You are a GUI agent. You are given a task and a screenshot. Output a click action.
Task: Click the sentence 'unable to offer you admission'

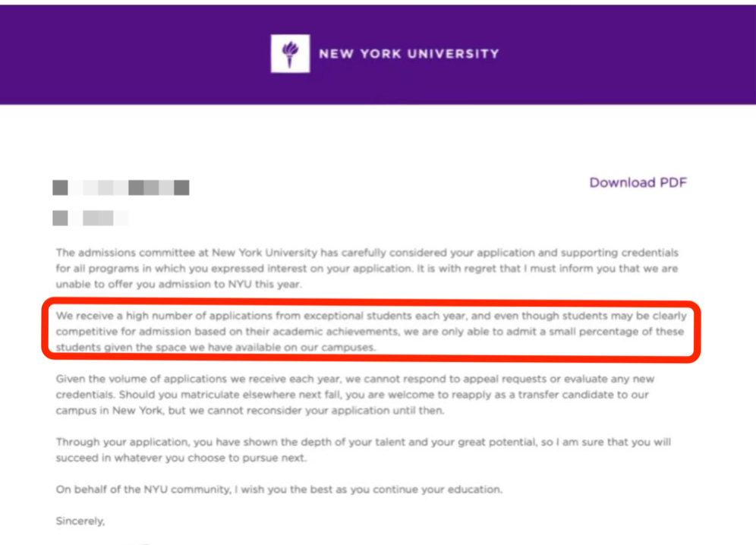178,284
